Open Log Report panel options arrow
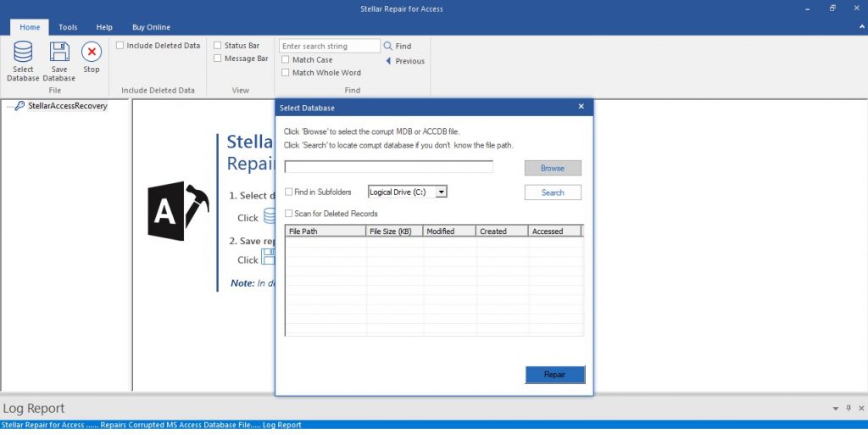868x435 pixels. pos(835,409)
